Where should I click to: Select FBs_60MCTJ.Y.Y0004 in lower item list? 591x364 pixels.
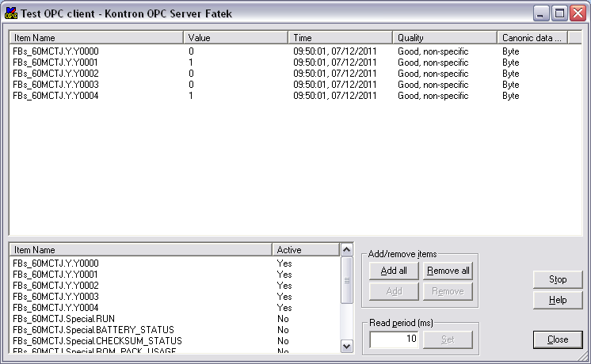tap(55, 308)
